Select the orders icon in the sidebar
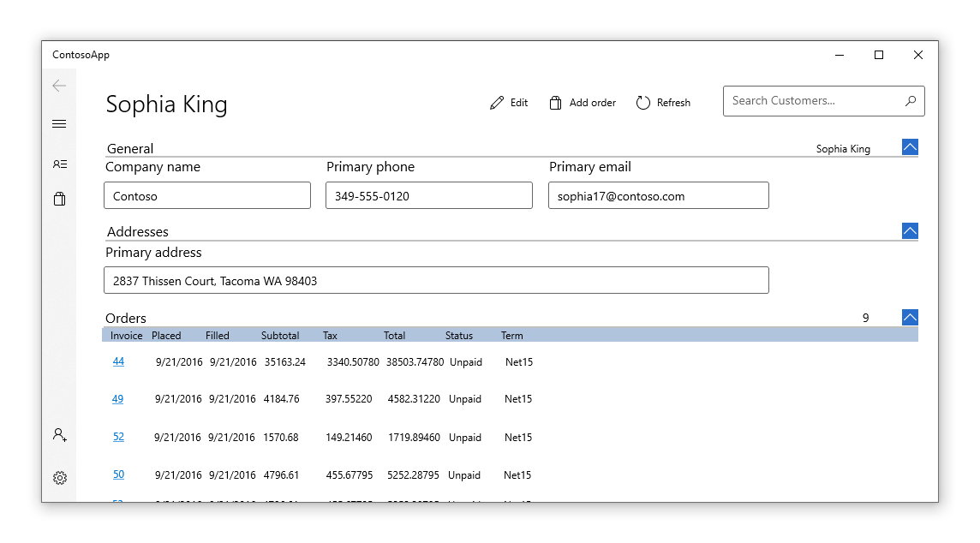 coord(60,200)
